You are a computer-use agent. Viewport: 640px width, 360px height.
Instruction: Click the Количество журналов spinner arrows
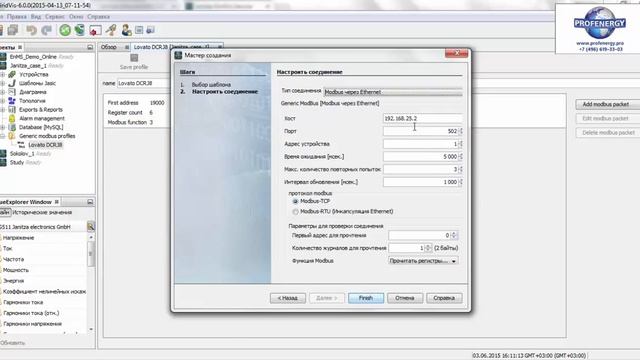click(x=428, y=248)
